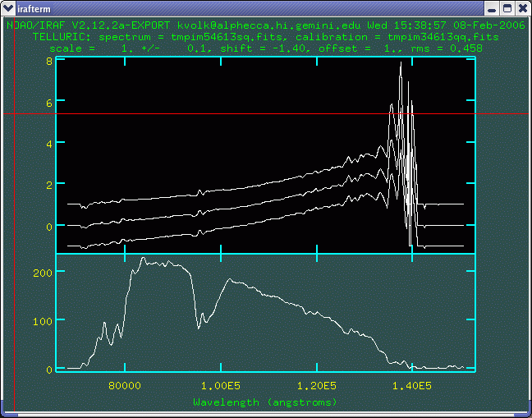Click the y-axis label 8 in the upper plot
532x418 pixels.
coord(49,62)
